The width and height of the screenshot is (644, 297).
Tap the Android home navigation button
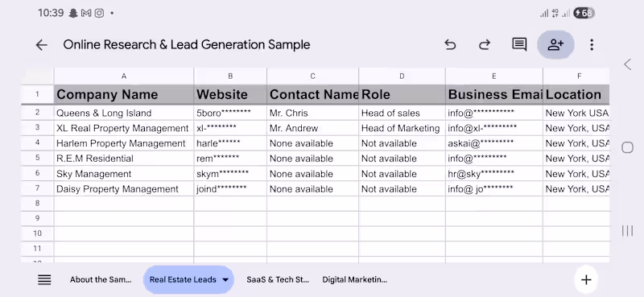point(627,147)
